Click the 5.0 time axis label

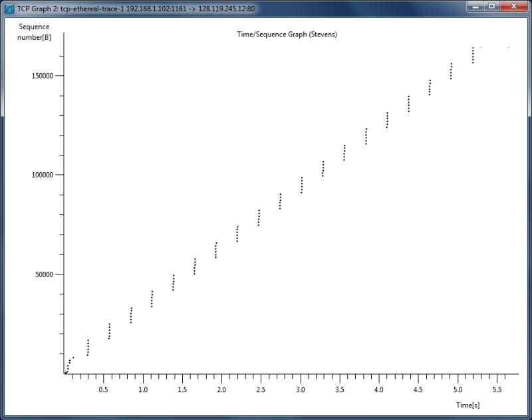tap(458, 389)
